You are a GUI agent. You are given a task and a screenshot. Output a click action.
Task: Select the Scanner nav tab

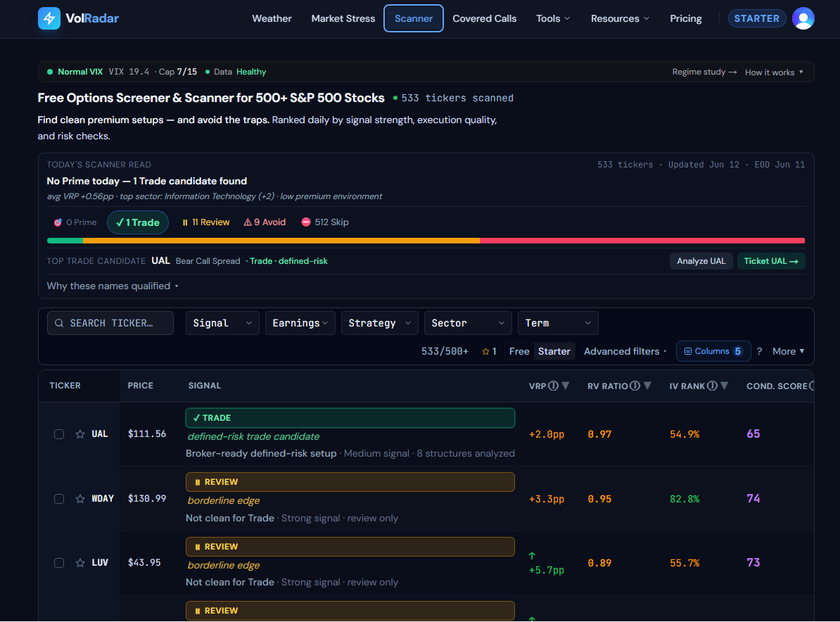[x=414, y=18]
